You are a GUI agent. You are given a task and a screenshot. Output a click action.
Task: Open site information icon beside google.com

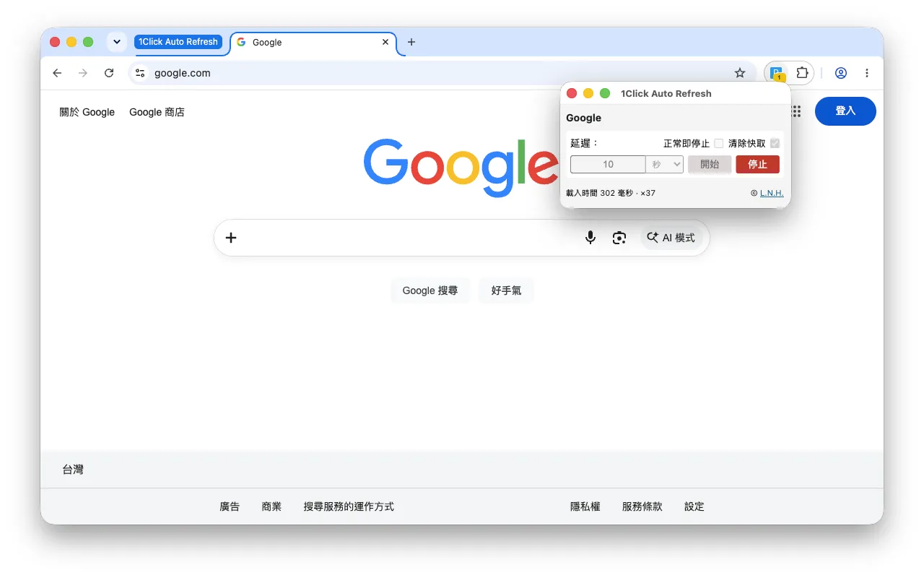pyautogui.click(x=141, y=73)
